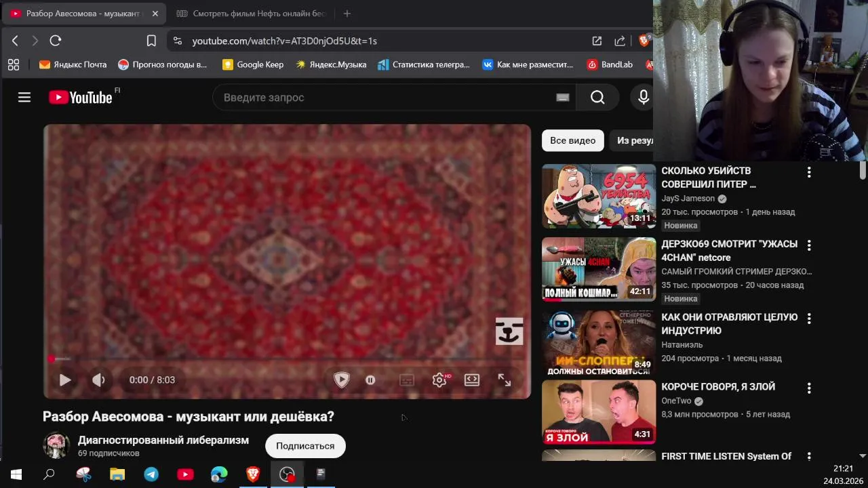Open the Windows Start button

[x=16, y=474]
